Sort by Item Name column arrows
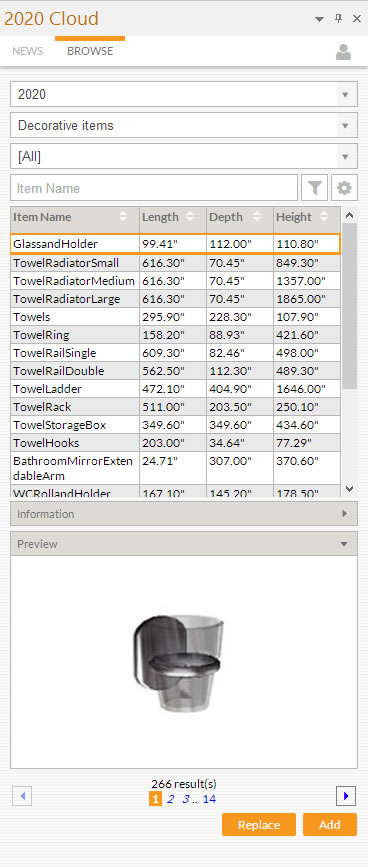The image size is (368, 867). click(123, 217)
